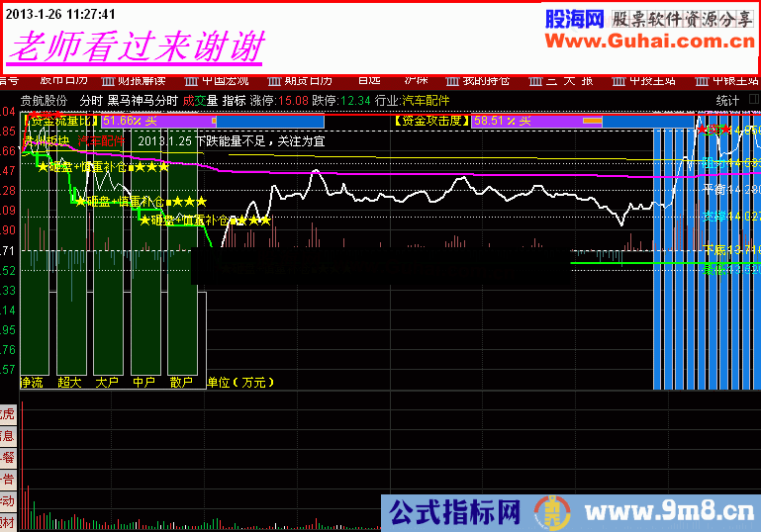This screenshot has height=532, width=761.
Task: Click the first 砸盘+慎重补仓 star marker
Action: pyautogui.click(x=103, y=167)
